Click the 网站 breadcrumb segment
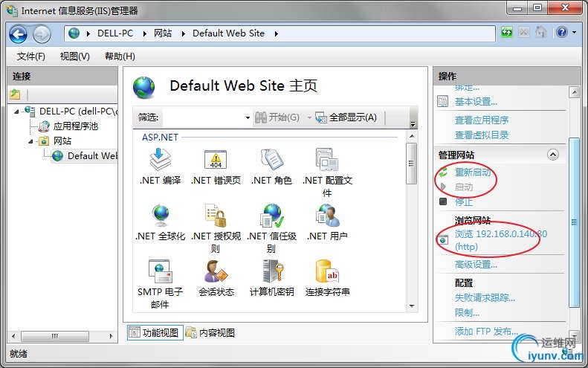 pyautogui.click(x=163, y=33)
